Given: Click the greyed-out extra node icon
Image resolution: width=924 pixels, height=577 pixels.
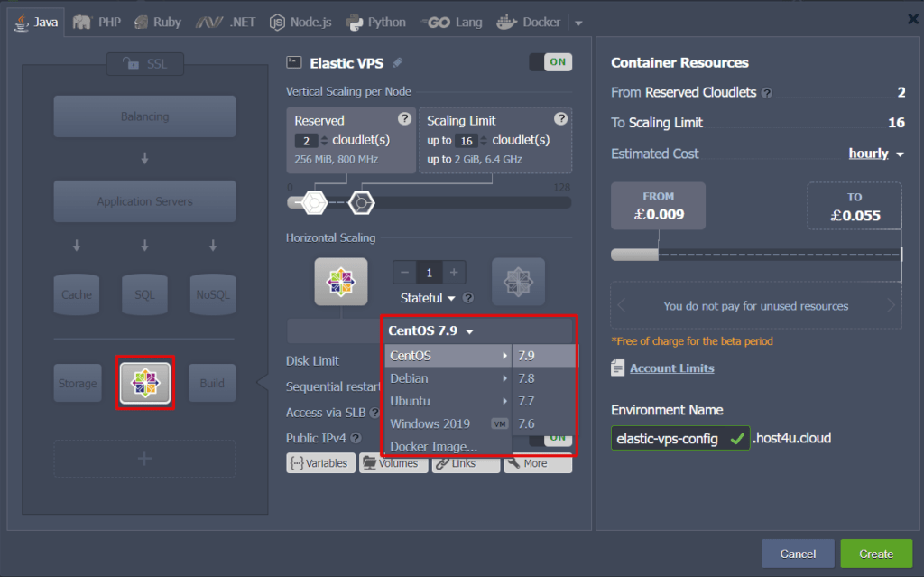Looking at the screenshot, I should 519,282.
